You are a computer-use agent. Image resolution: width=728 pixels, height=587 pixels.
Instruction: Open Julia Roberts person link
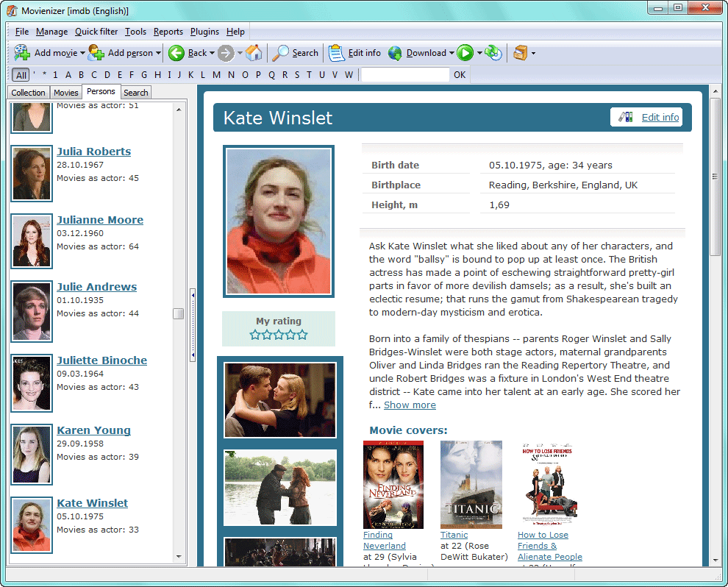tap(94, 152)
